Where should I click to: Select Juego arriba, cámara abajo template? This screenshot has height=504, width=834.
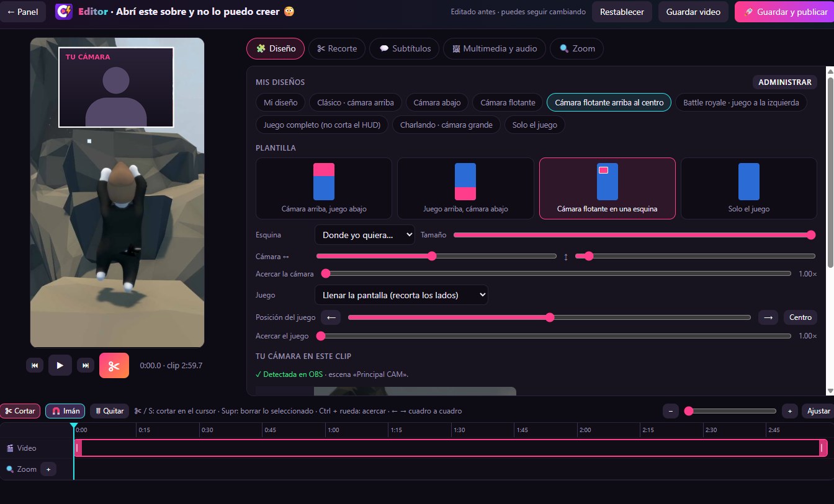(465, 188)
